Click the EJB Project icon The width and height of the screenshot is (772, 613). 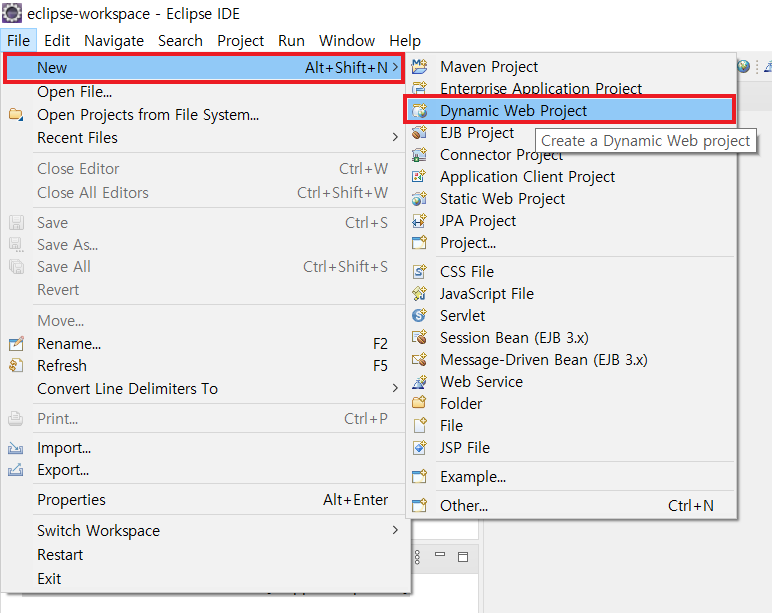coord(419,132)
